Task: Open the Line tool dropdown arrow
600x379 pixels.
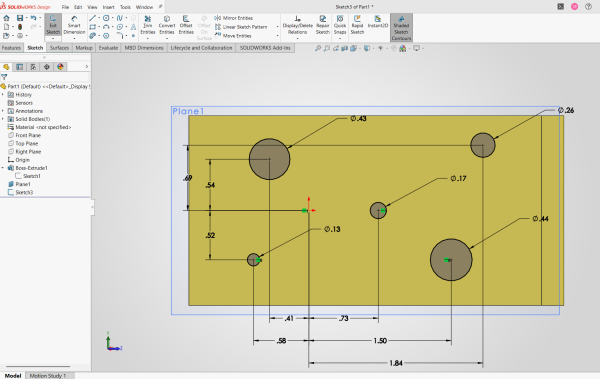Action: click(x=99, y=18)
